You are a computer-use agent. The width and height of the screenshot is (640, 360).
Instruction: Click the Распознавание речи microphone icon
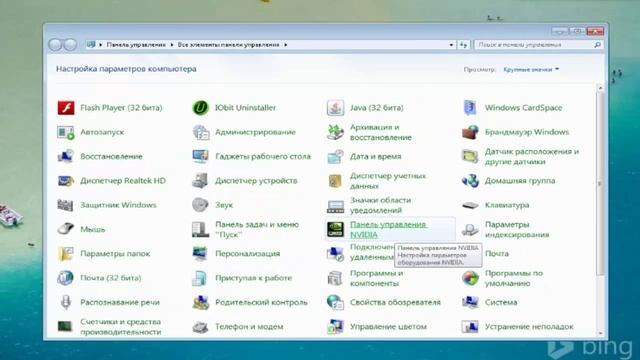pyautogui.click(x=66, y=302)
